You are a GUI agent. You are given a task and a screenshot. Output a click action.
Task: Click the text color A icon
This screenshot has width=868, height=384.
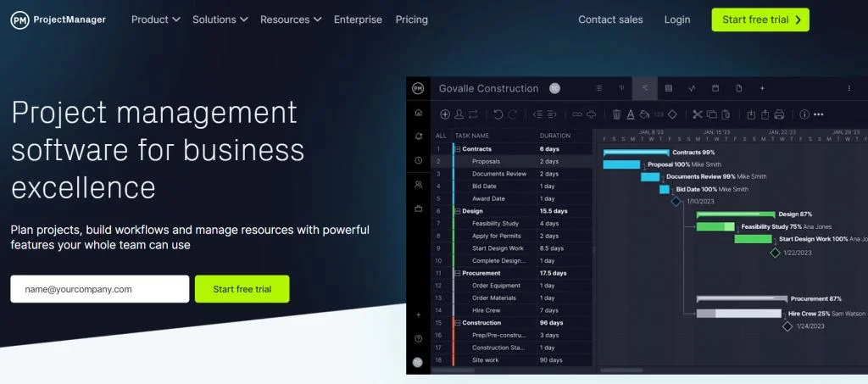pyautogui.click(x=631, y=114)
